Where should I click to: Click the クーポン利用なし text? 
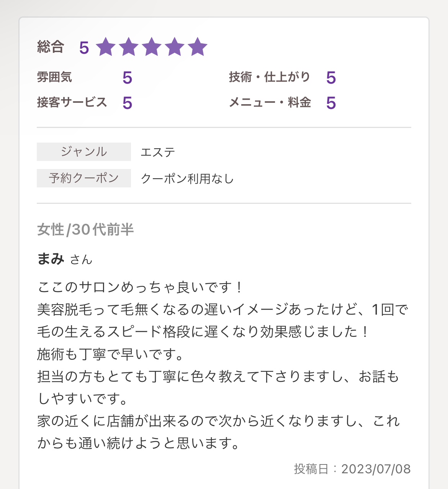[x=187, y=179]
